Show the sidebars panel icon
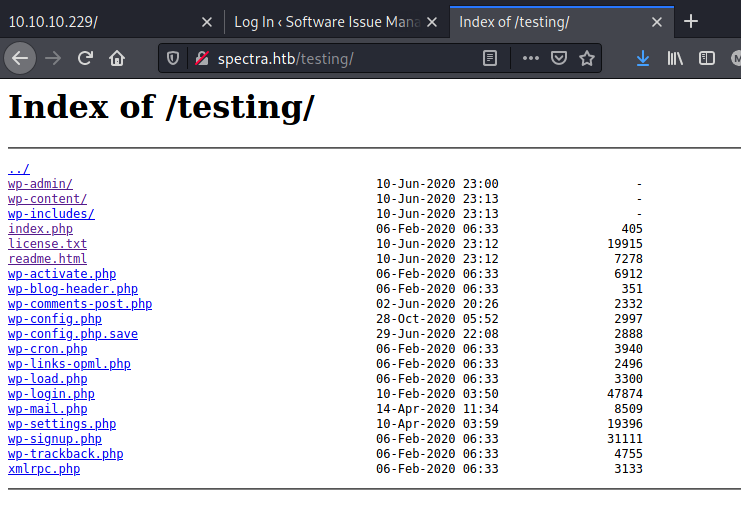Screen dimensions: 741x514 (x=707, y=59)
